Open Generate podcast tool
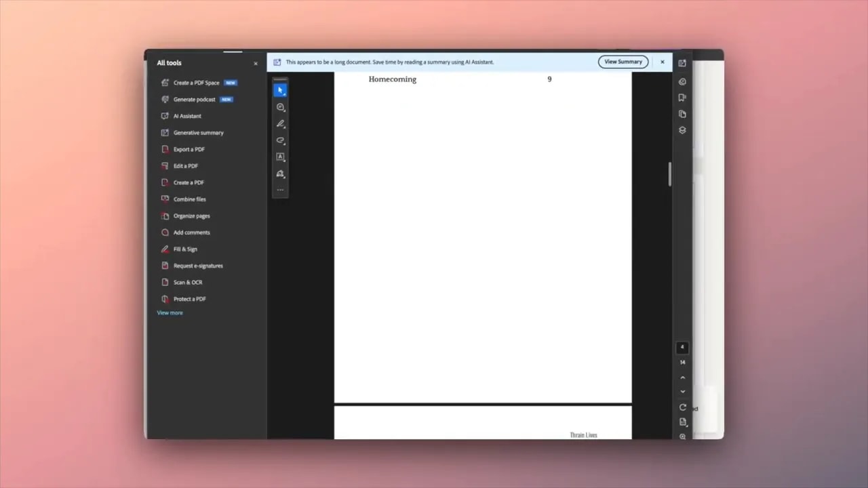Screen dimensions: 868x488 click(x=195, y=100)
